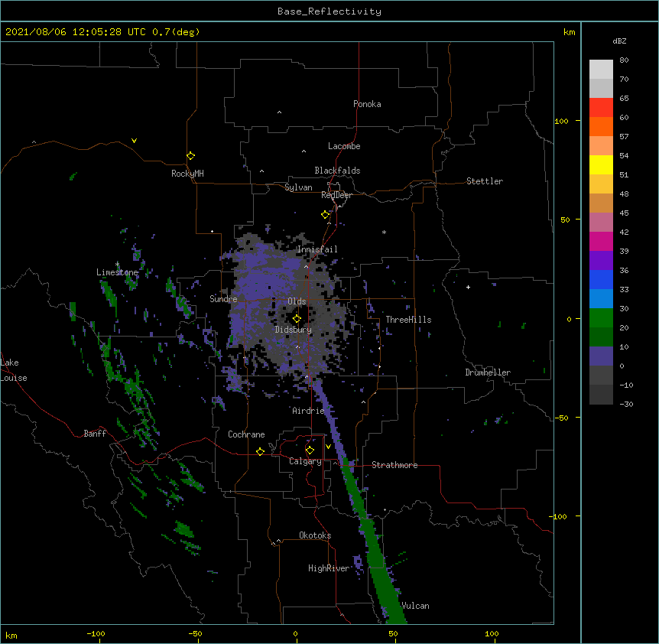659x644 pixels.
Task: Click the RockyMH label
Action: point(187,174)
